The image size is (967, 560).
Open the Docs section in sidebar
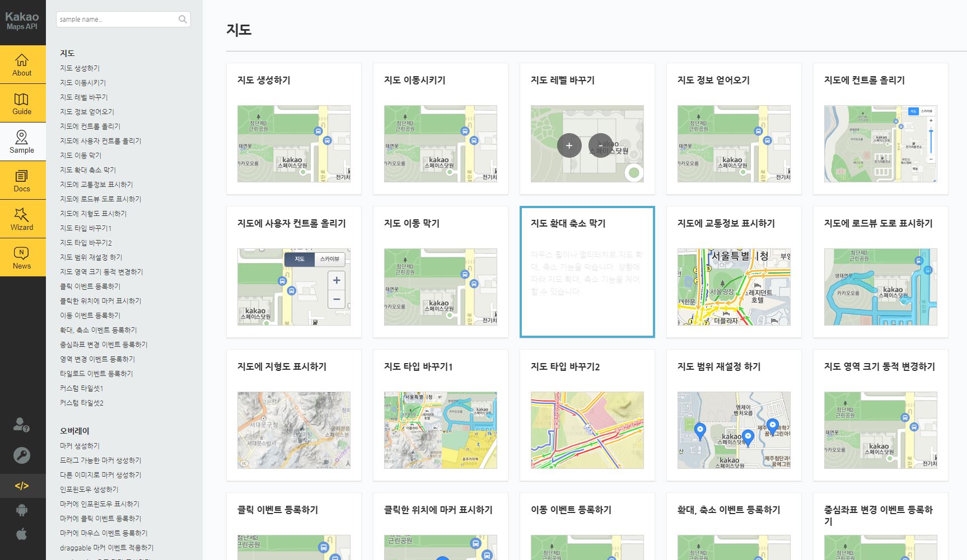[22, 181]
